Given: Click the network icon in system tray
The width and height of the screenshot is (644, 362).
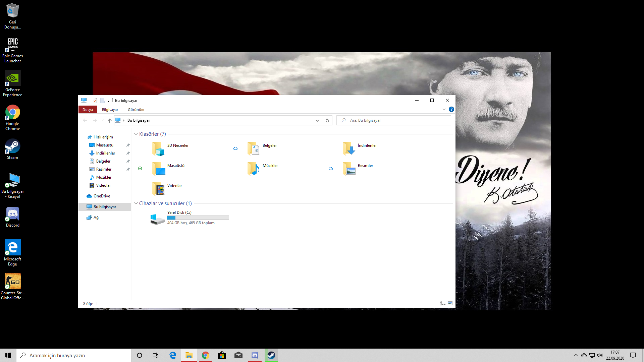Looking at the screenshot, I should point(592,355).
